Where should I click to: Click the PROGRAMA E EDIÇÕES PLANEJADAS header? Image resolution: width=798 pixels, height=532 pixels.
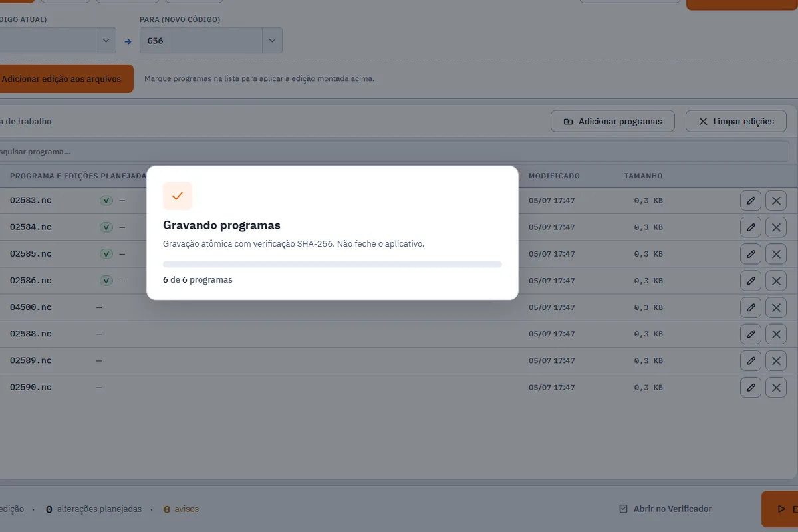point(78,176)
